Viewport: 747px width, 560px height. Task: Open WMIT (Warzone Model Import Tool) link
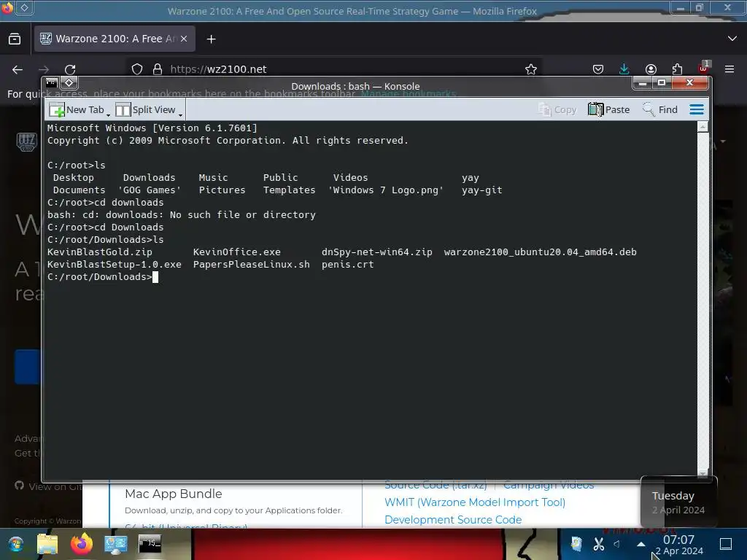pyautogui.click(x=474, y=502)
